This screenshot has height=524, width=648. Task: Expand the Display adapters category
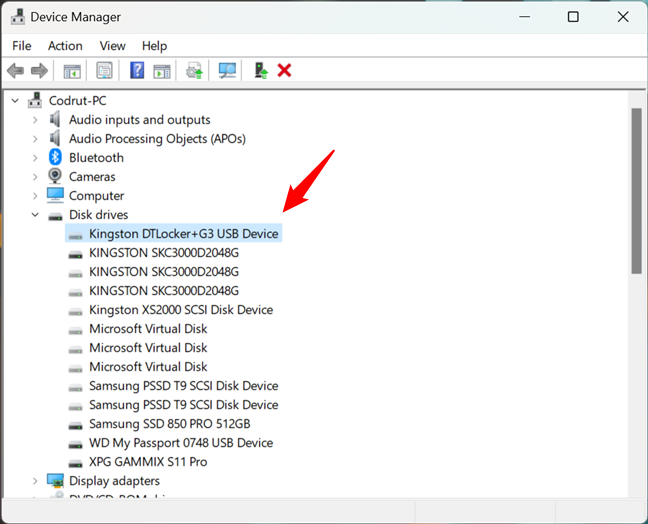35,481
